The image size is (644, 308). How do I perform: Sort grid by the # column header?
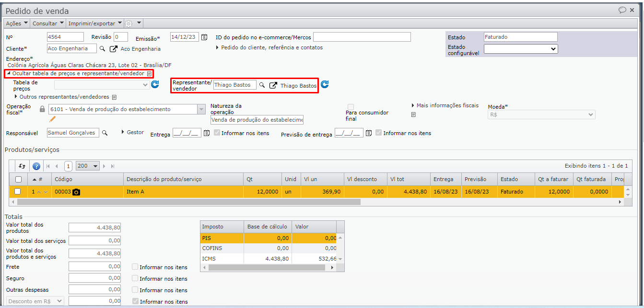click(39, 179)
